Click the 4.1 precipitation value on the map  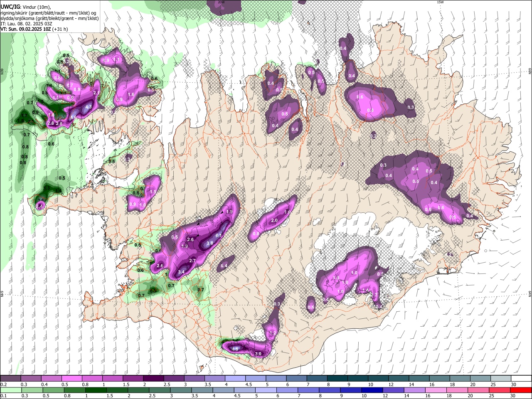219,235
